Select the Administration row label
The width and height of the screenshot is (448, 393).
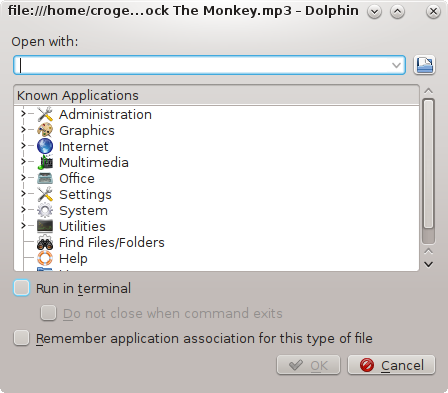coord(105,114)
